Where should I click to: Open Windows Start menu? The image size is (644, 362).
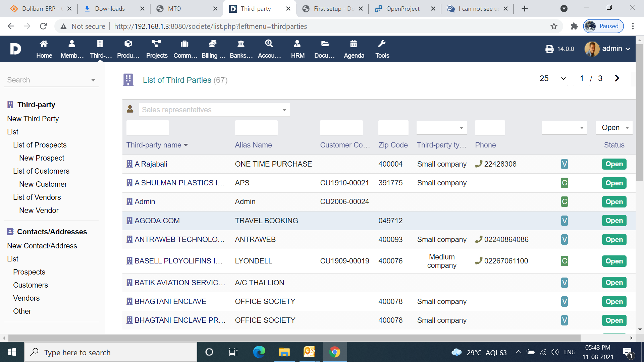coord(12,352)
